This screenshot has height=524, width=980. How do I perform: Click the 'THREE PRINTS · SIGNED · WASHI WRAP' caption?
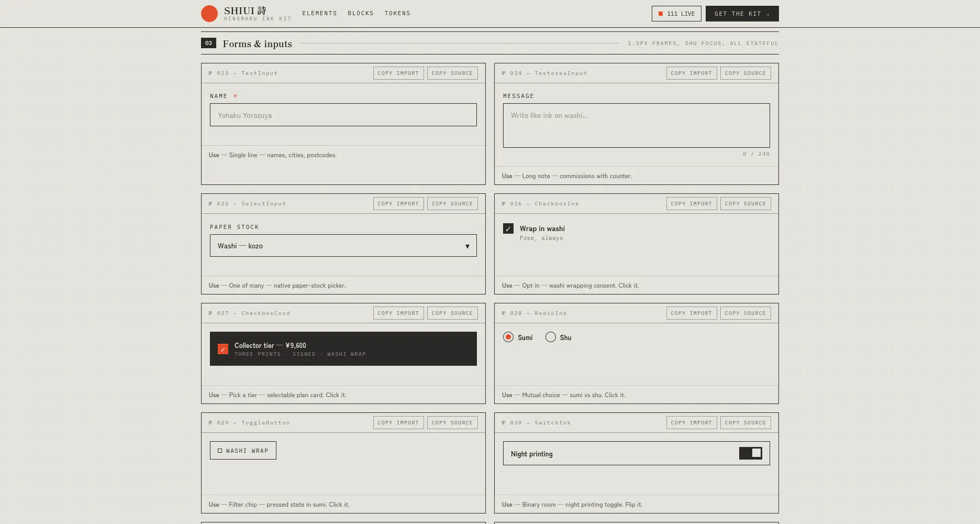click(300, 354)
